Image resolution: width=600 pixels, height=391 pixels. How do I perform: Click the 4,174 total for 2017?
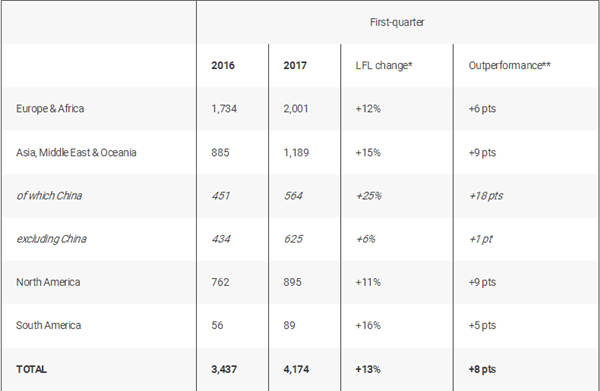pyautogui.click(x=296, y=369)
